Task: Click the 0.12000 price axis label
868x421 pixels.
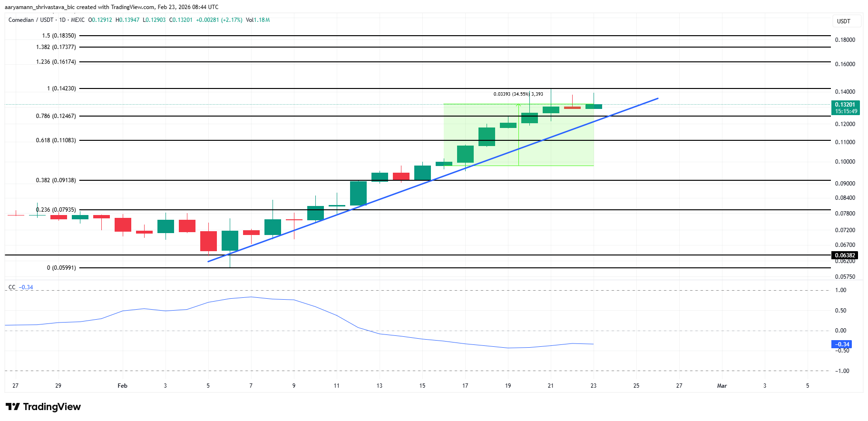Action: 845,124
